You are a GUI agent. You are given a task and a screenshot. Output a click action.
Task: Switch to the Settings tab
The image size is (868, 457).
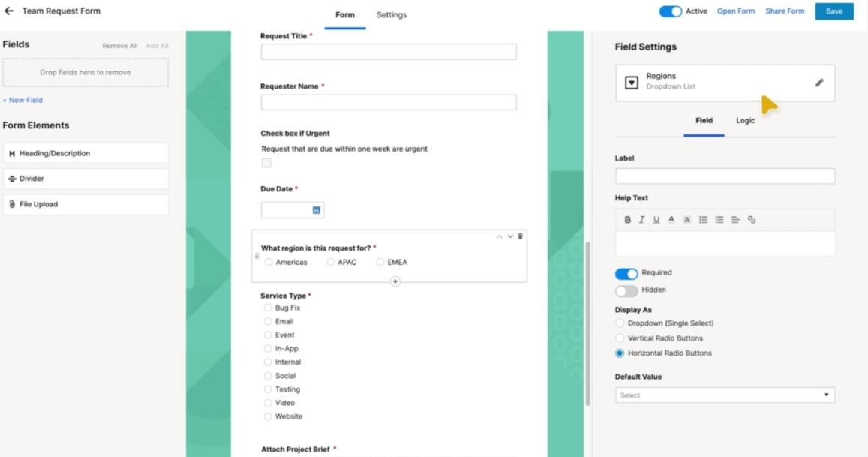click(392, 15)
